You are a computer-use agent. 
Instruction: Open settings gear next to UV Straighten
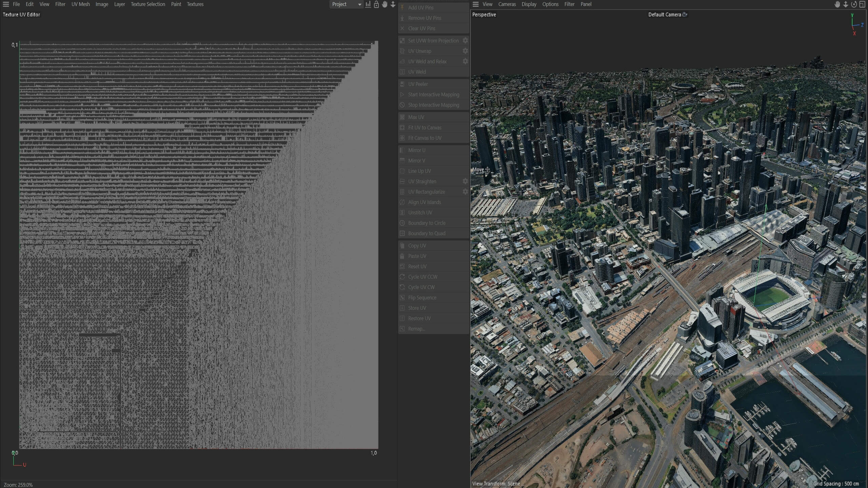click(x=465, y=181)
